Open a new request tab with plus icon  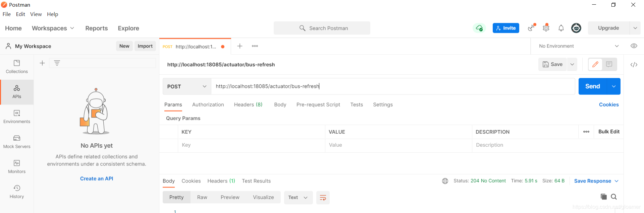pyautogui.click(x=240, y=46)
